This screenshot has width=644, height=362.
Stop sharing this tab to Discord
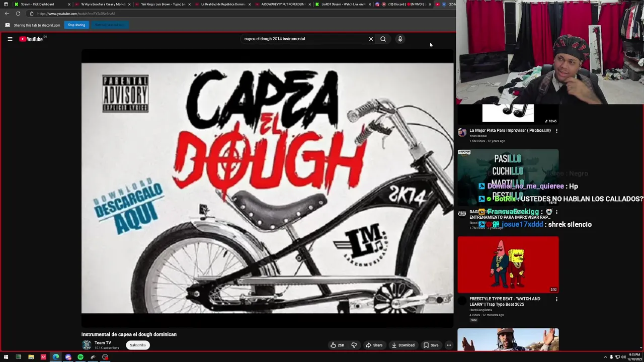click(76, 25)
